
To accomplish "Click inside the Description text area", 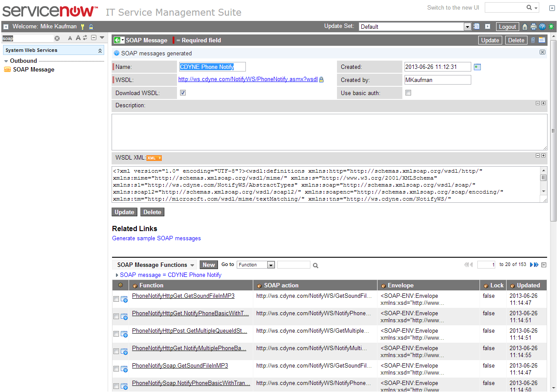I will 330,132.
